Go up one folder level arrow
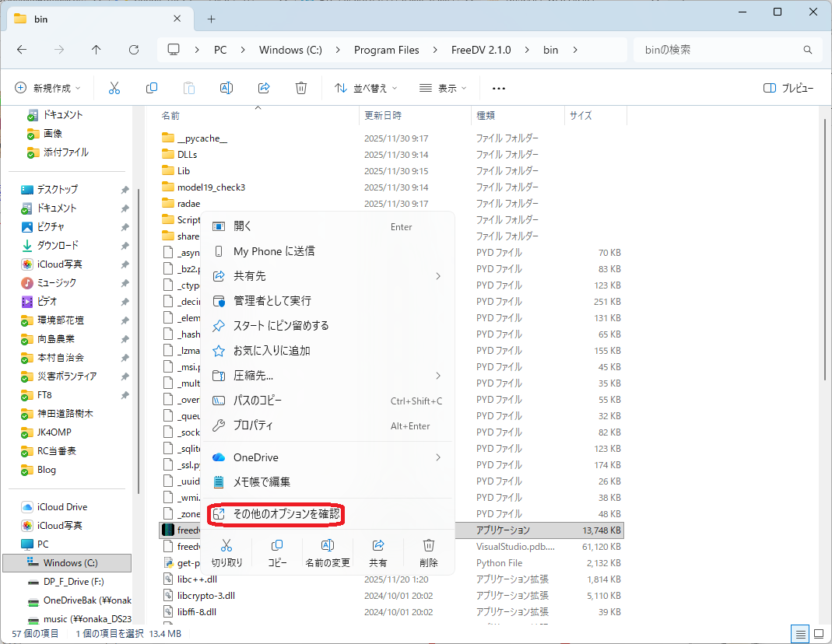 point(96,50)
